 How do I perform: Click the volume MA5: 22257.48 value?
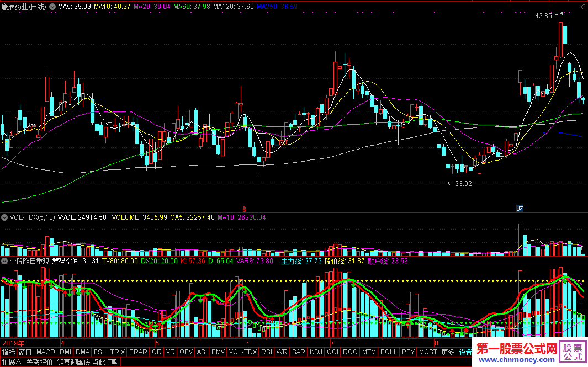192,217
